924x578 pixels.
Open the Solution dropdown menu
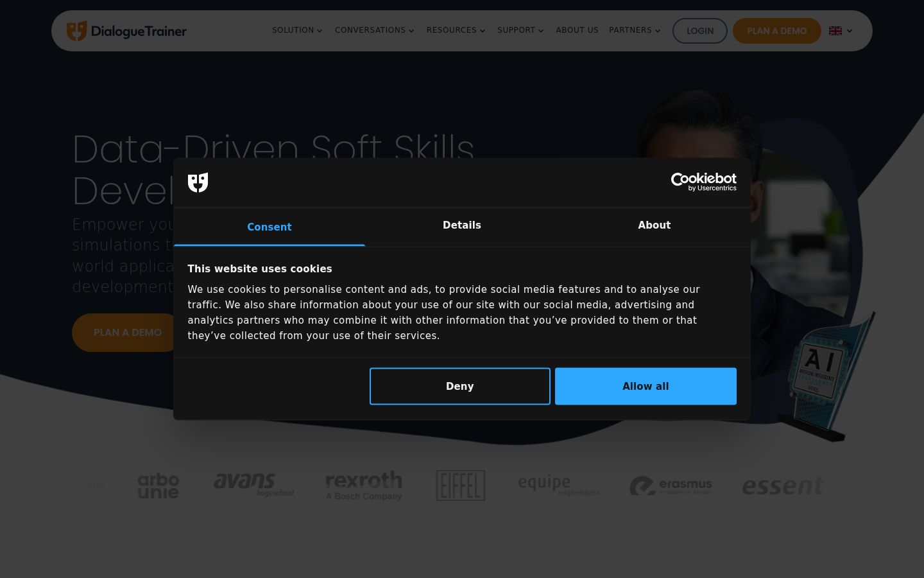pyautogui.click(x=297, y=30)
